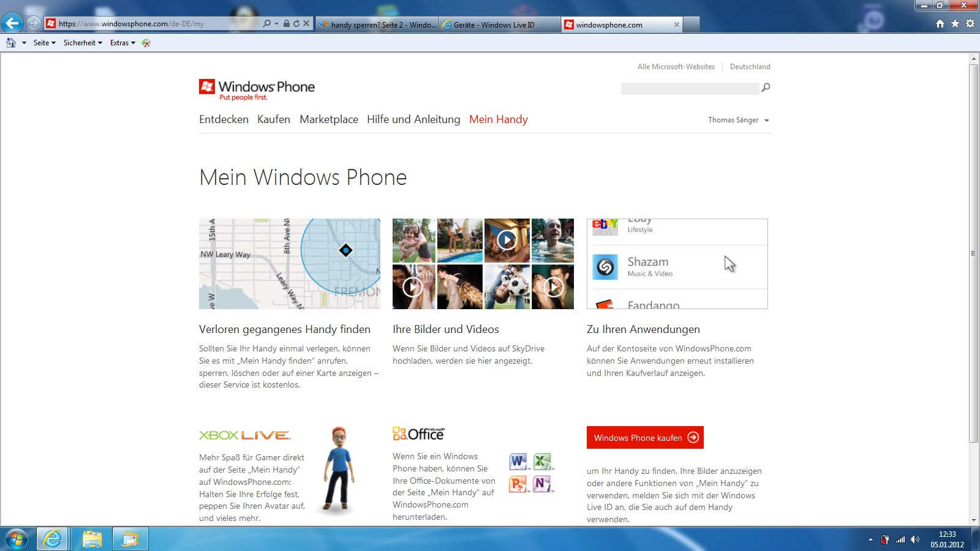Click the Windows Phone kaufen button
980x551 pixels.
point(645,438)
